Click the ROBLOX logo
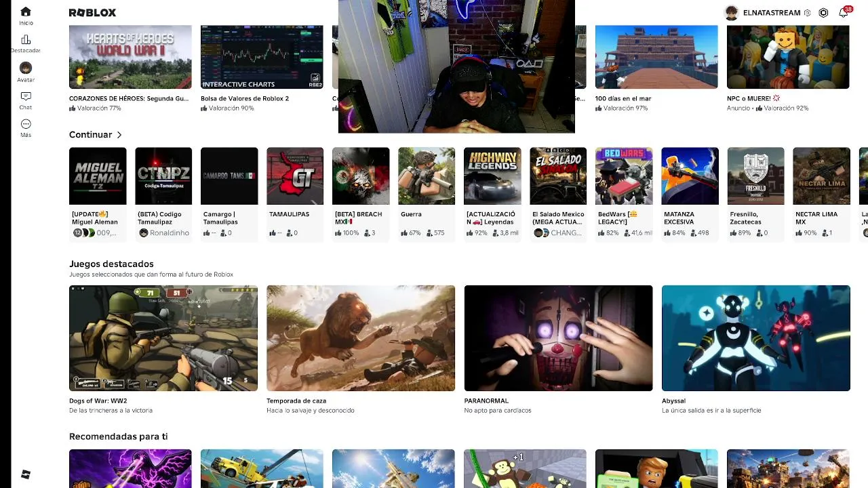868x488 pixels. click(92, 12)
